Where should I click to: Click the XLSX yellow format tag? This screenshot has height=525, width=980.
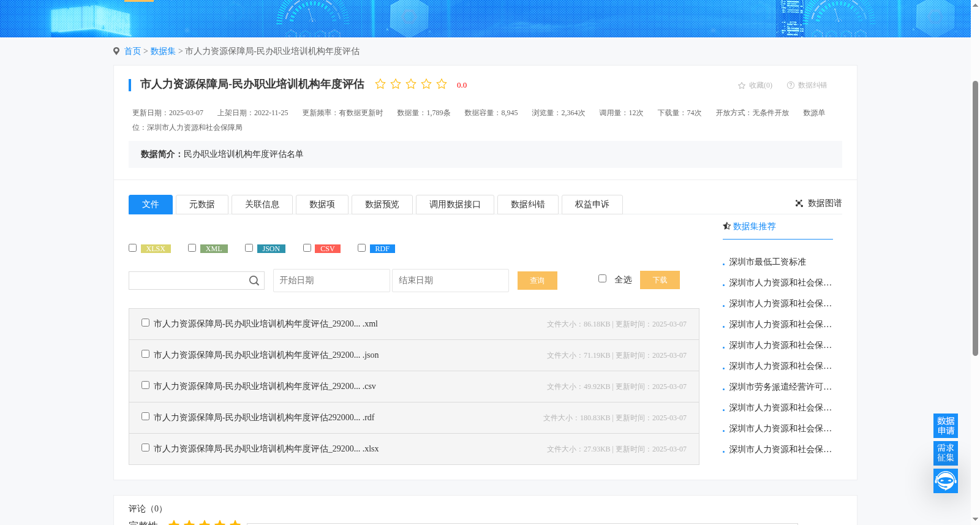click(156, 249)
